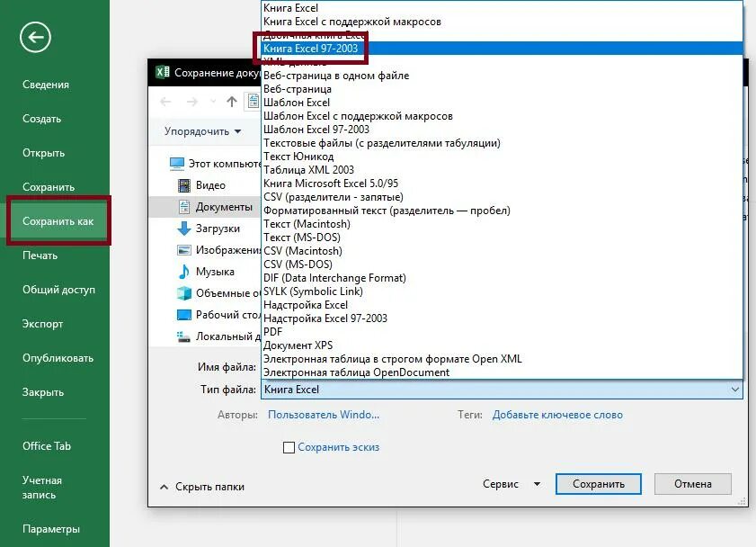This screenshot has height=547, width=756.
Task: Open the Печать backstage tab
Action: click(40, 256)
